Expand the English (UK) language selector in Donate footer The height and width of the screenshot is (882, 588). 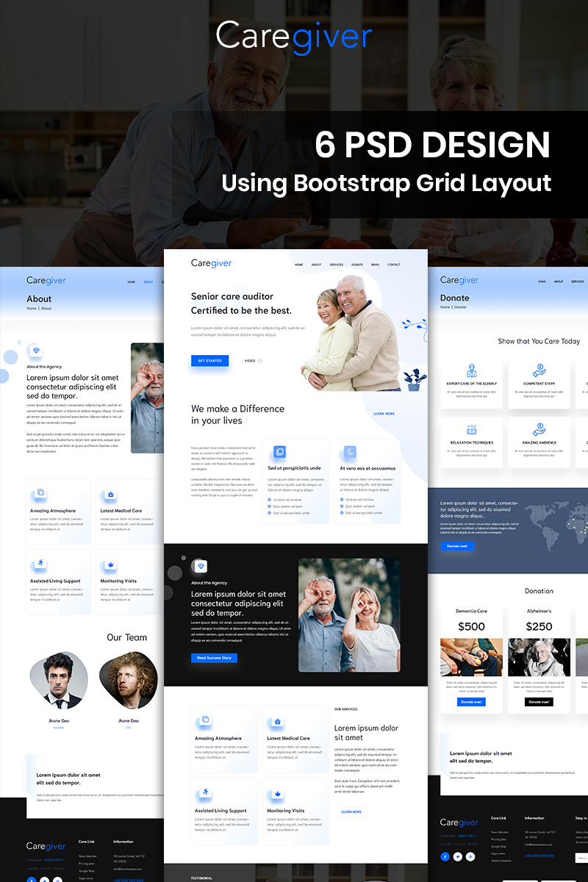coord(467,836)
